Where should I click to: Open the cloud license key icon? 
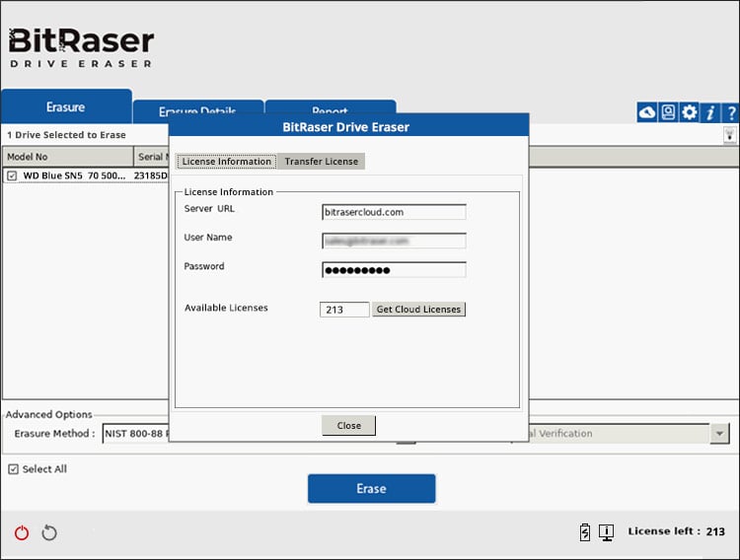[647, 112]
